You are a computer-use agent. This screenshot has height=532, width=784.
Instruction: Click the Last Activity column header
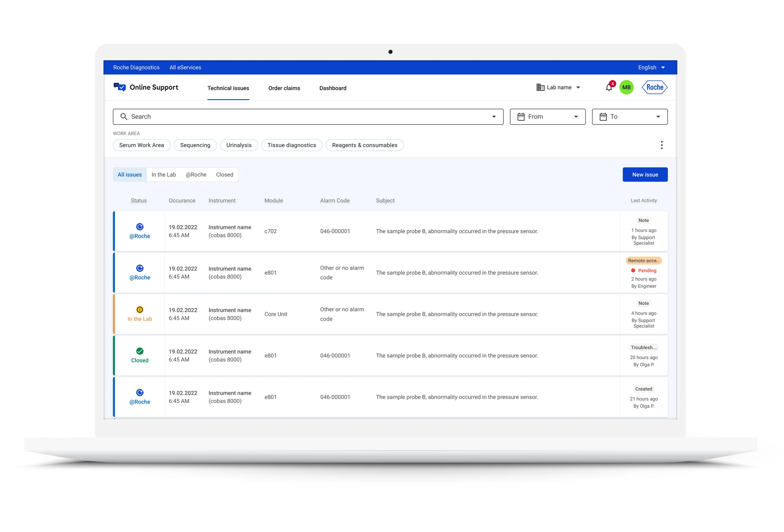click(644, 201)
